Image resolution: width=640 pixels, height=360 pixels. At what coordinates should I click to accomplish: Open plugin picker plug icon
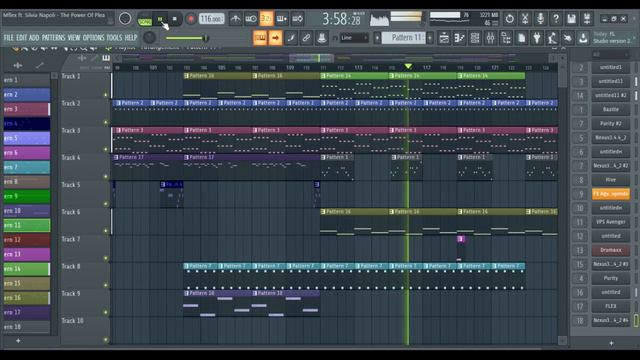537,38
